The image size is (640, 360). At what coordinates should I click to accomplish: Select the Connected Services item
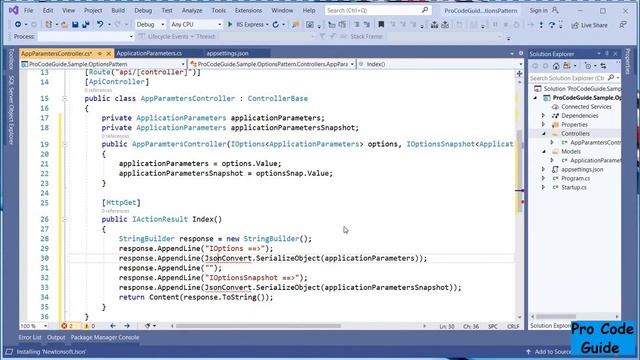(x=586, y=107)
